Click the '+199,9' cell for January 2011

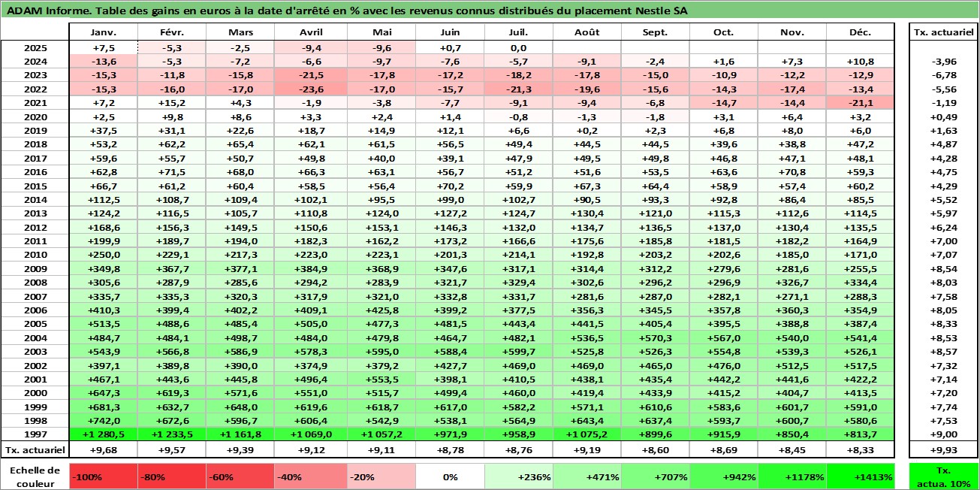tap(103, 240)
